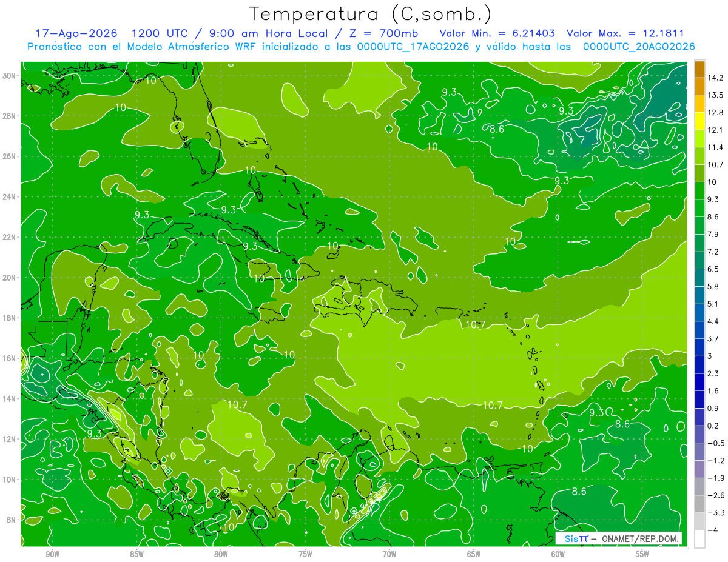
Task: Select the white swatch below -4 in legend
Action: click(x=699, y=539)
